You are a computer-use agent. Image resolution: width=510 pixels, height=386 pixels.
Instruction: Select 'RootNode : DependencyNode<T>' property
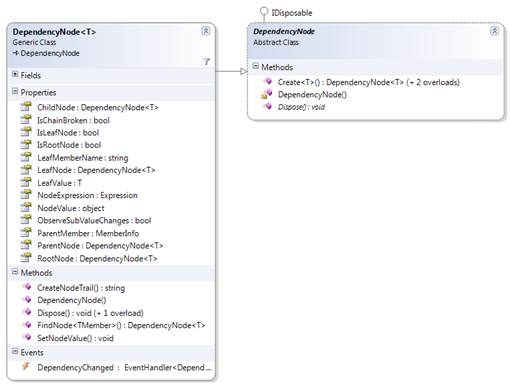pos(97,259)
